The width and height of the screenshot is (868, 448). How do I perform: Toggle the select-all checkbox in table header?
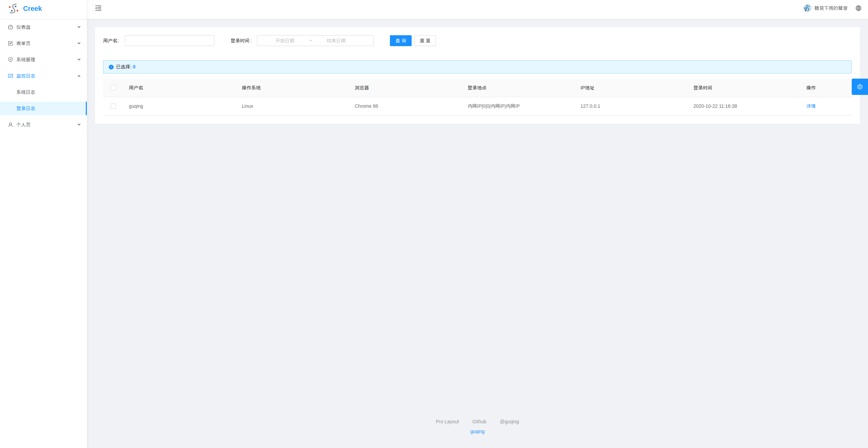coord(113,88)
